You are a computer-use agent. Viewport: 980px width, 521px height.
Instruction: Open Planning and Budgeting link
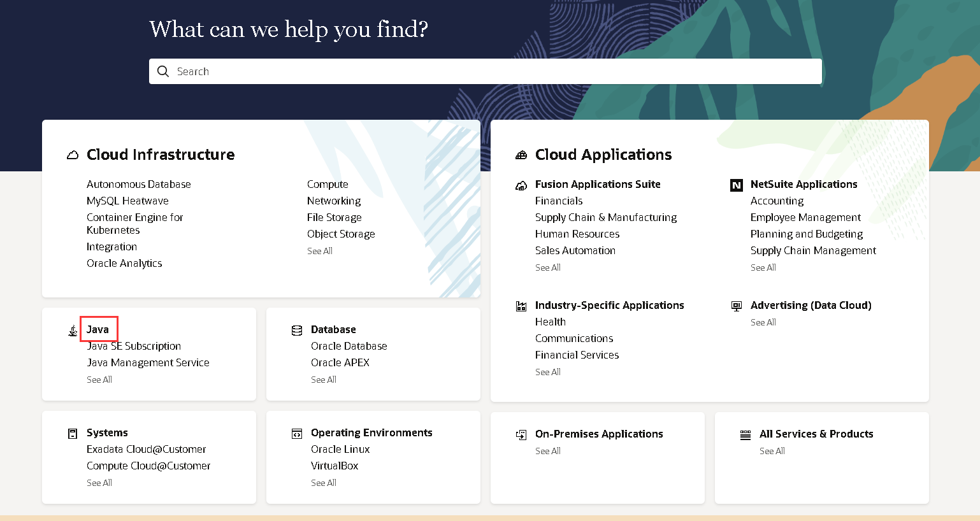(807, 234)
